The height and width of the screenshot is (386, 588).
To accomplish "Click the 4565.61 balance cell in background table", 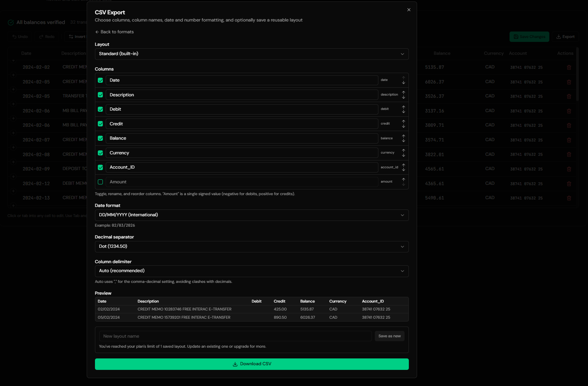I will pyautogui.click(x=434, y=169).
